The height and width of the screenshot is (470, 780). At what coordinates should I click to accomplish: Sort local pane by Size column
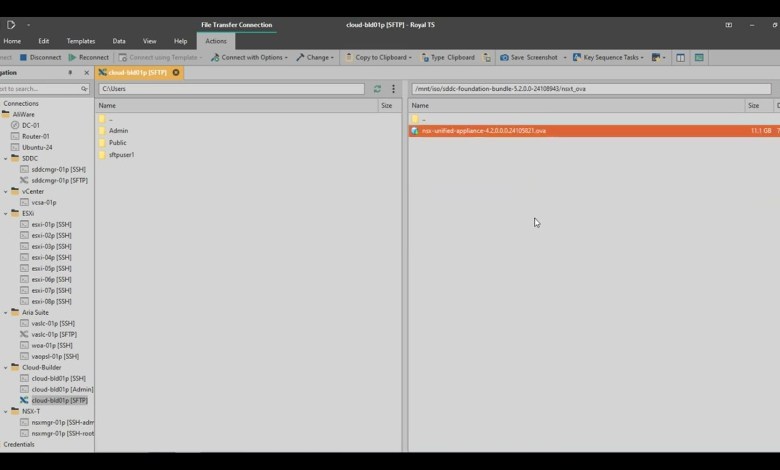tap(390, 105)
